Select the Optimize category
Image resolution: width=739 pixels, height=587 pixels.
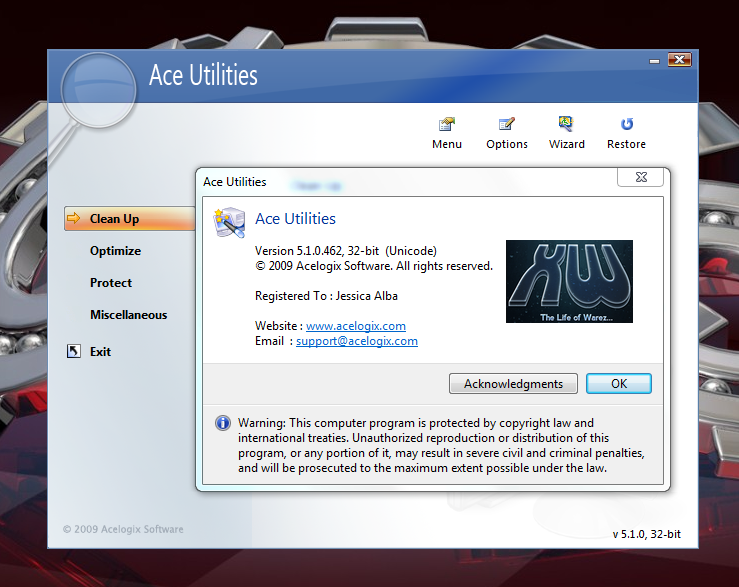(x=115, y=251)
